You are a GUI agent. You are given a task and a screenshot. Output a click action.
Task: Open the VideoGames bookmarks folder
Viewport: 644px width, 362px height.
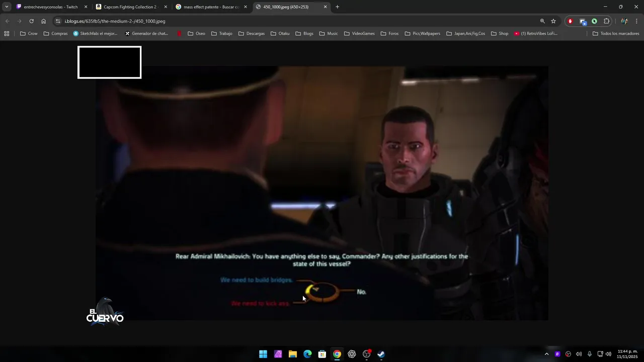359,34
